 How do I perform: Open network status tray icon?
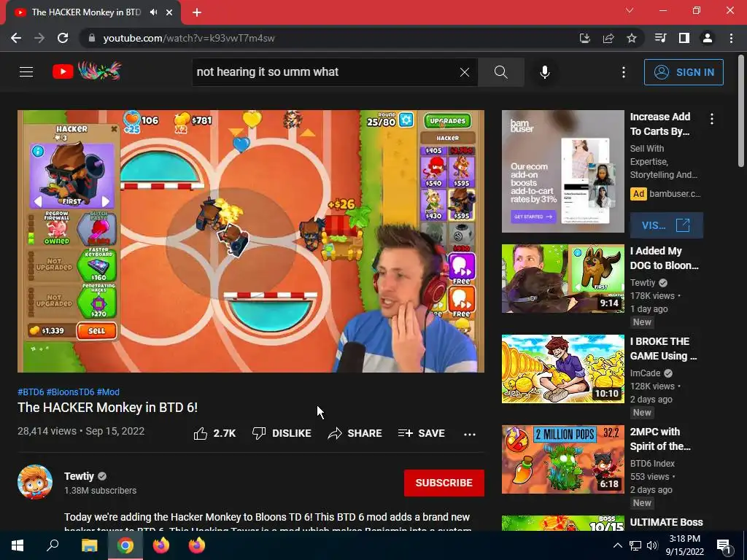[635, 545]
